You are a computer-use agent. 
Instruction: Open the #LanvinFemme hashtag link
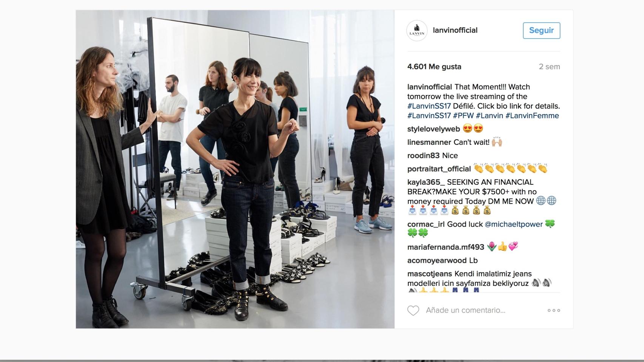(532, 116)
